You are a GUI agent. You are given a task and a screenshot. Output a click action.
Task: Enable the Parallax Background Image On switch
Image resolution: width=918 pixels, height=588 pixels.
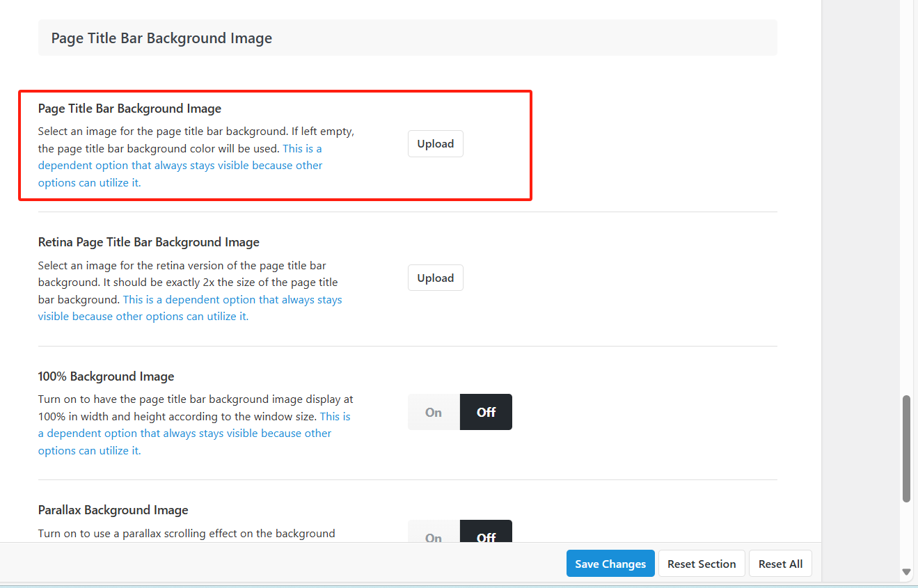(x=434, y=536)
